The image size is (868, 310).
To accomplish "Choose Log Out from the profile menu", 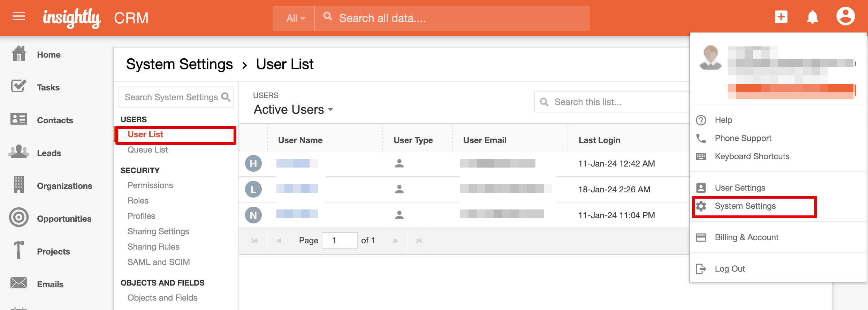I will coord(730,269).
